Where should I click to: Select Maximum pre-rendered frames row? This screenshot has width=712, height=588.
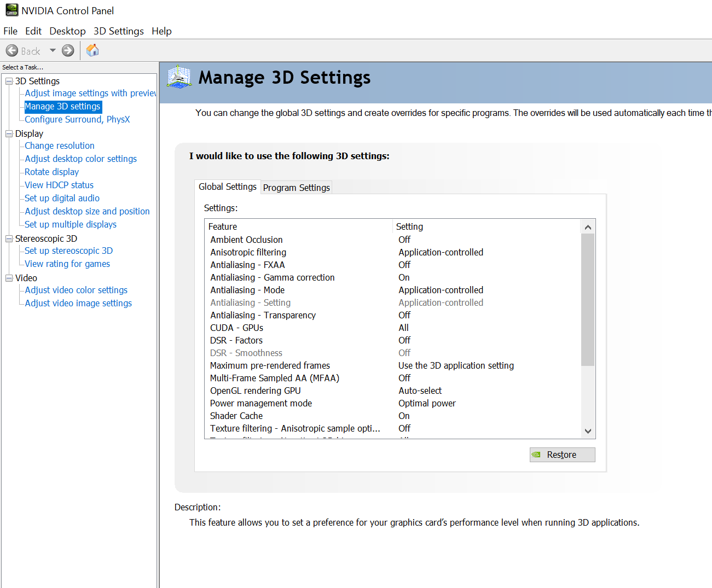392,365
